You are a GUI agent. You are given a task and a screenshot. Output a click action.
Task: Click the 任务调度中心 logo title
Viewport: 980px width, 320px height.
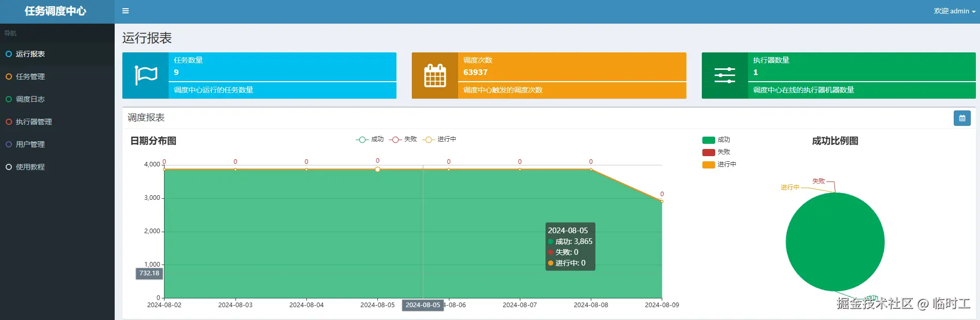(56, 11)
